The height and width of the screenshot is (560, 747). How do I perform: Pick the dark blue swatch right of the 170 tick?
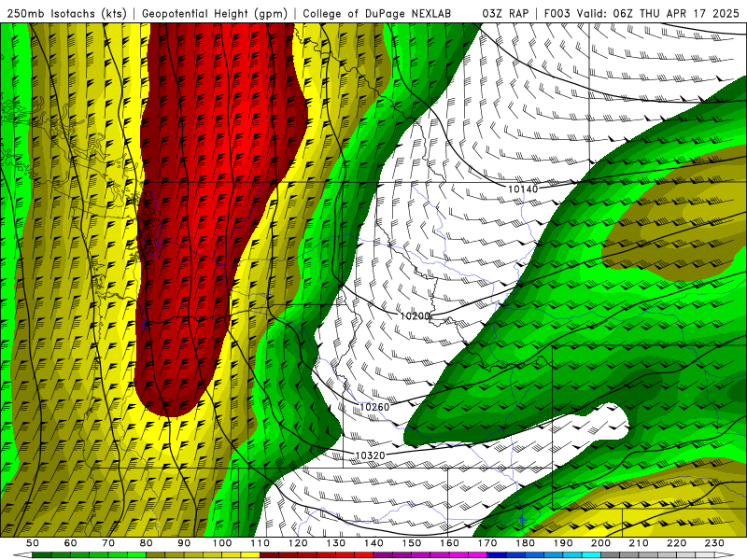[497, 555]
